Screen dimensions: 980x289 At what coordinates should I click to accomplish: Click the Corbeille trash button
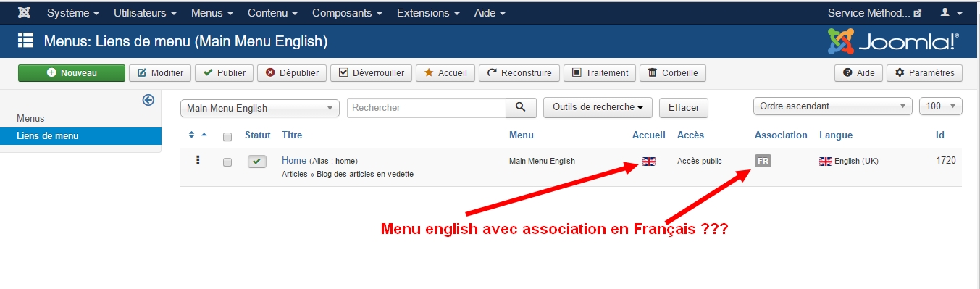tap(673, 72)
